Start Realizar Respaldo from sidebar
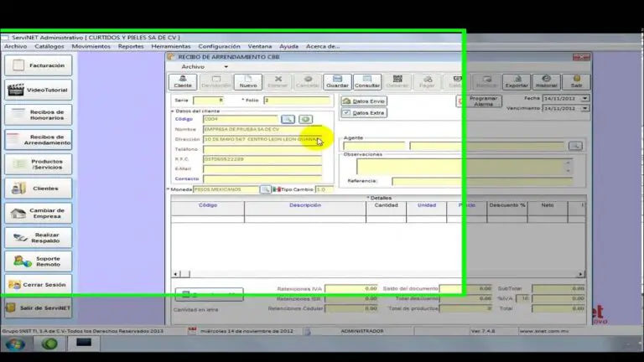The image size is (644, 362). click(39, 238)
